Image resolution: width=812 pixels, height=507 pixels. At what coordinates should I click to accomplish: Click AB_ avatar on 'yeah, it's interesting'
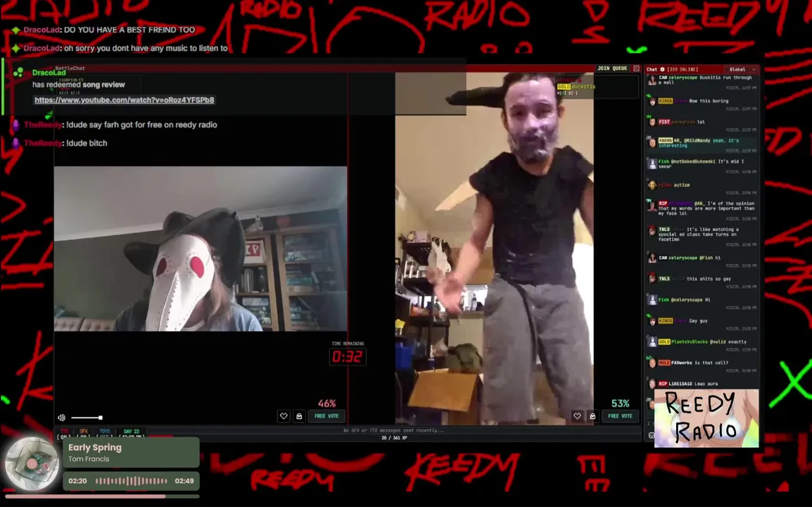[652, 142]
